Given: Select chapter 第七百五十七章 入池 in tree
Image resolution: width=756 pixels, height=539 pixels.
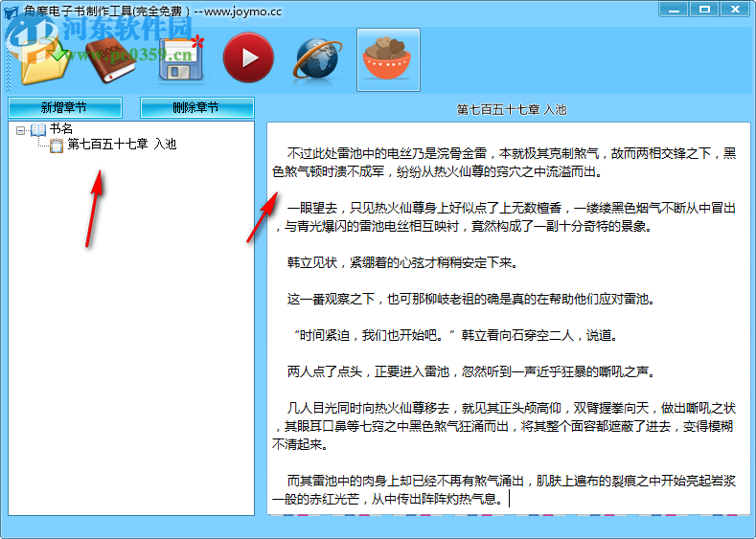Looking at the screenshot, I should 122,144.
